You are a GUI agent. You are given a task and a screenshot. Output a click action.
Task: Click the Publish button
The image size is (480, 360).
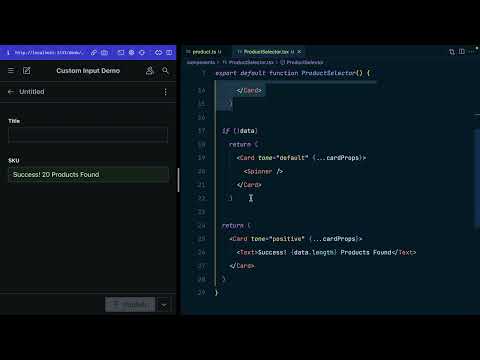tap(130, 304)
